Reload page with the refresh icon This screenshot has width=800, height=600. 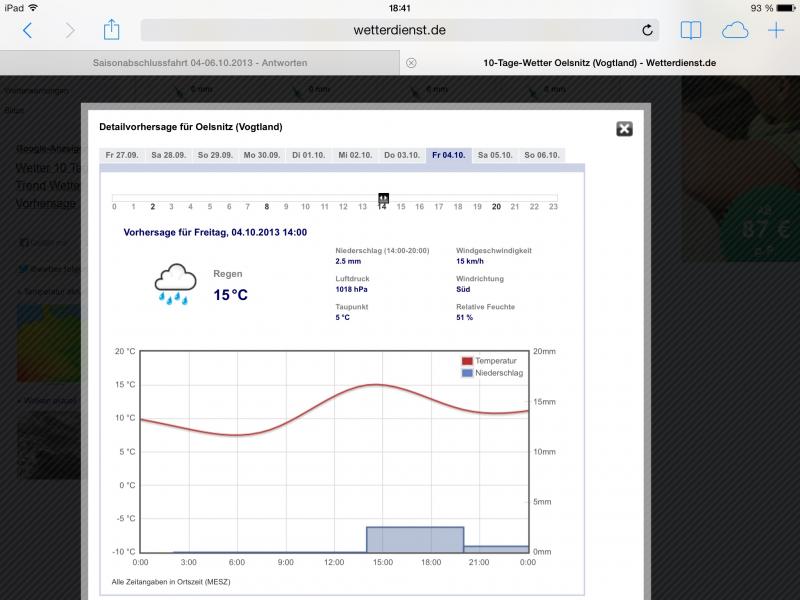(647, 30)
